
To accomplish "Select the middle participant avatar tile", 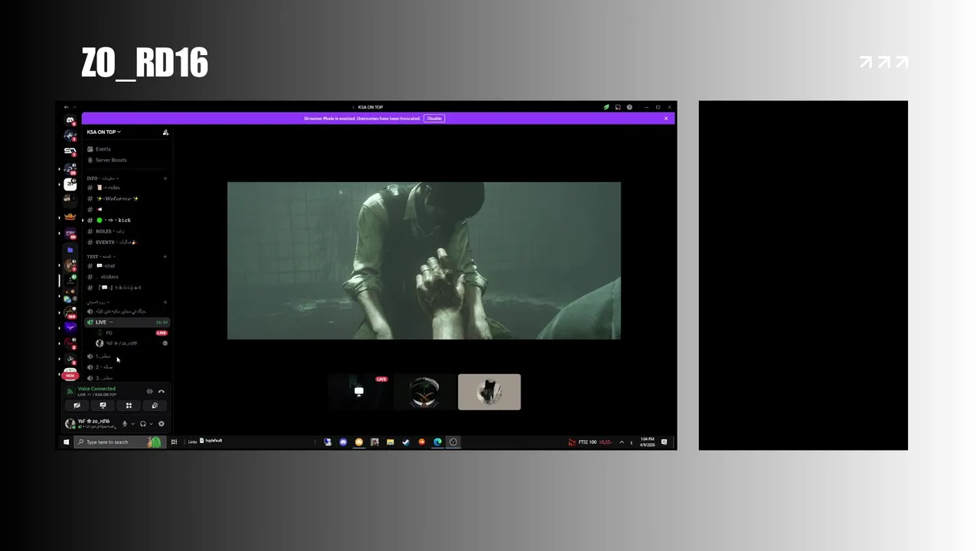I will (x=424, y=392).
